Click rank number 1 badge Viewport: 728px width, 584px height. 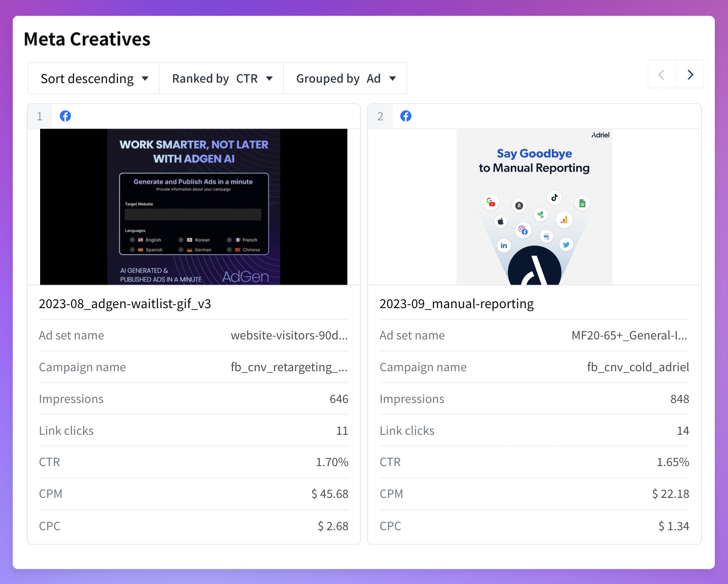coord(40,116)
